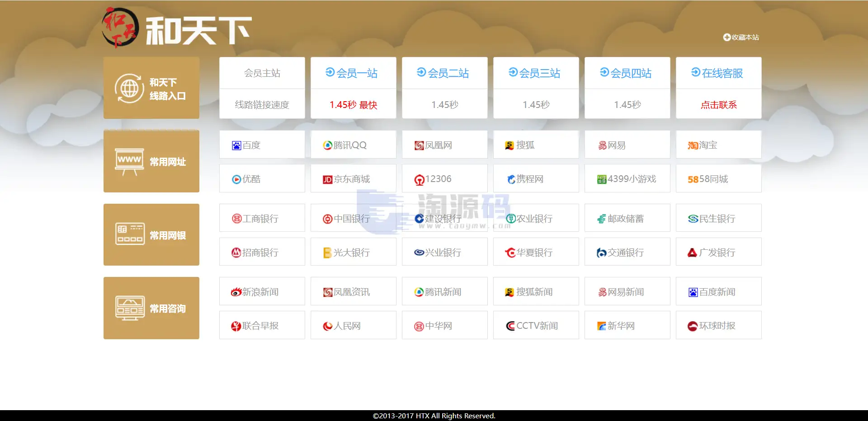
Task: Click the Global Times icon beside 环球时报
Action: tap(693, 326)
